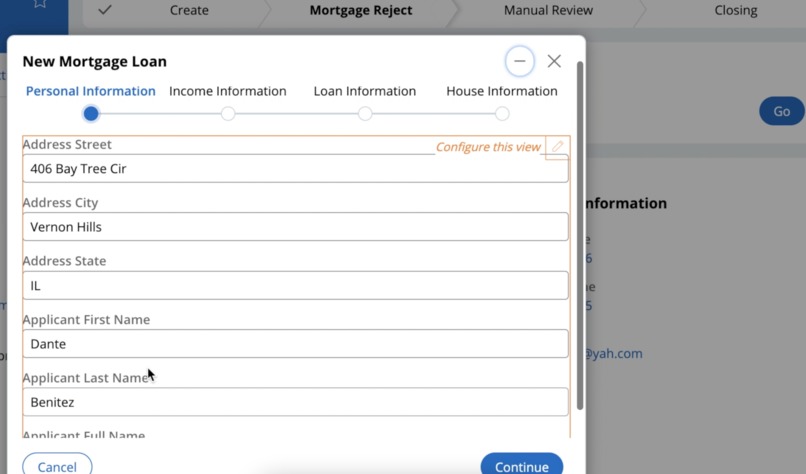Click the Address State label

pyautogui.click(x=64, y=261)
